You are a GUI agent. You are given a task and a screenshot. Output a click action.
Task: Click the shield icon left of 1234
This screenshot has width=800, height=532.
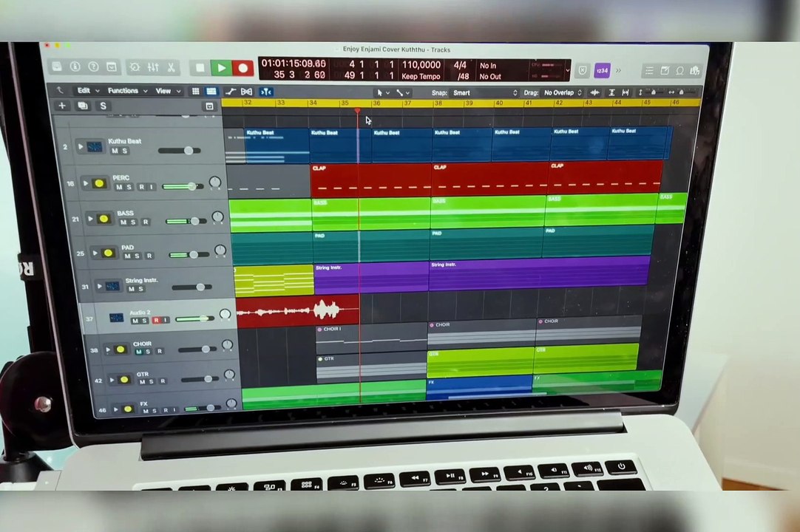click(x=582, y=70)
